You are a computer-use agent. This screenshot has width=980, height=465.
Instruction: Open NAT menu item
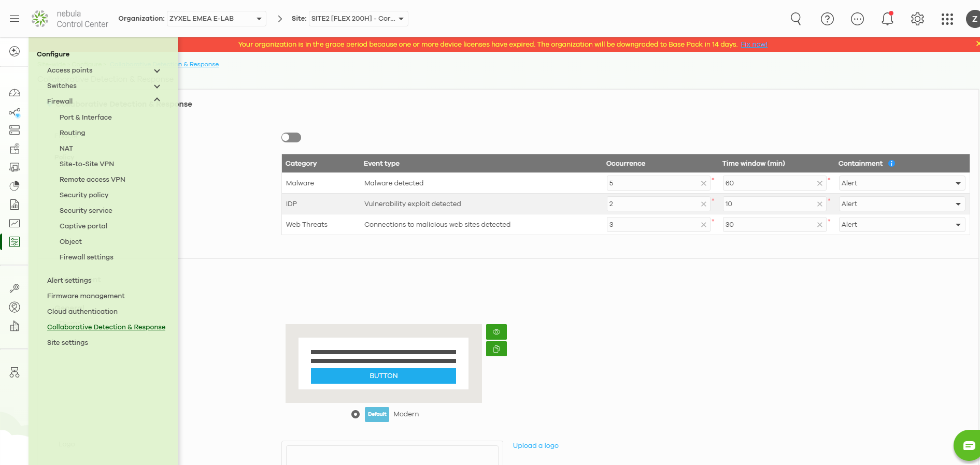pos(66,149)
